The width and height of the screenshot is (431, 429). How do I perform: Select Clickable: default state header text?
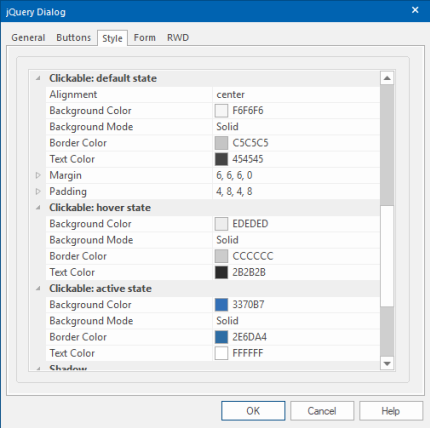(x=103, y=78)
